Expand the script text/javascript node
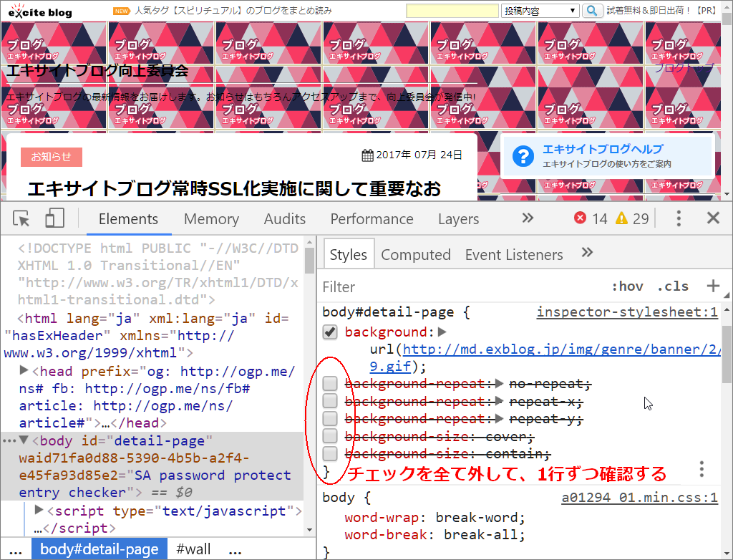 [x=39, y=510]
